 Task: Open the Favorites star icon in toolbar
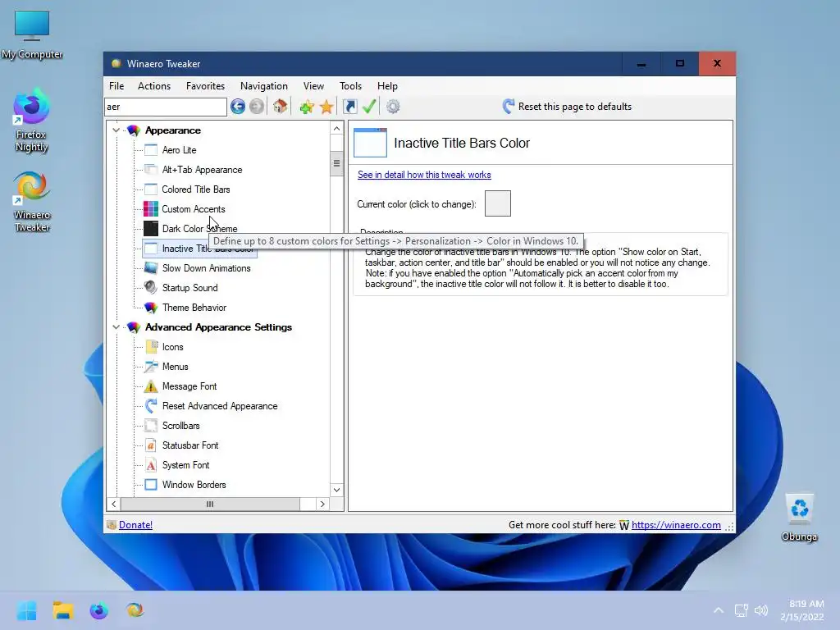pos(326,107)
